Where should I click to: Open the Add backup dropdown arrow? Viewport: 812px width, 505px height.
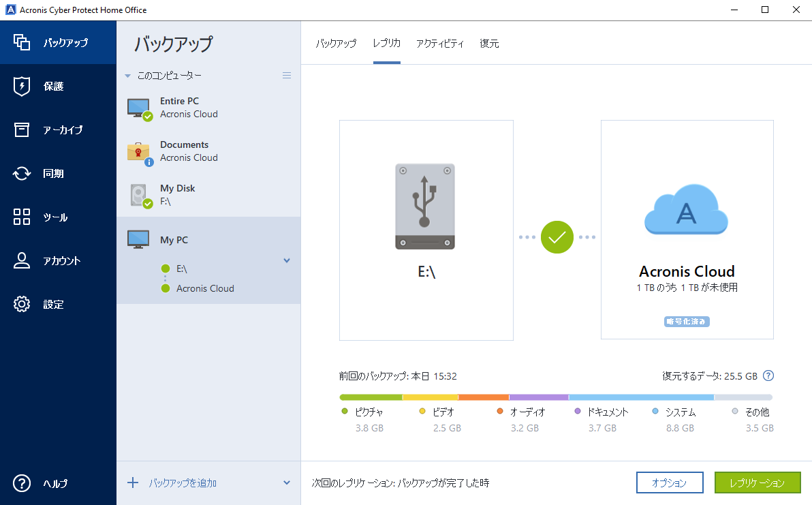[x=287, y=483]
